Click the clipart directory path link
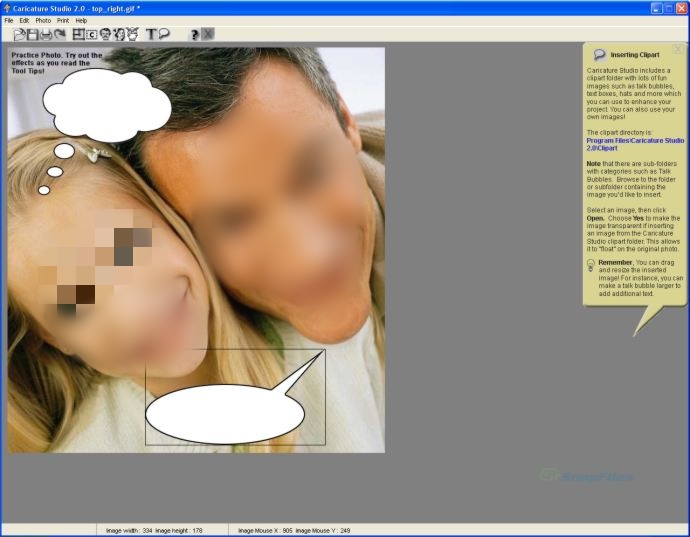The width and height of the screenshot is (690, 537). pos(628,144)
